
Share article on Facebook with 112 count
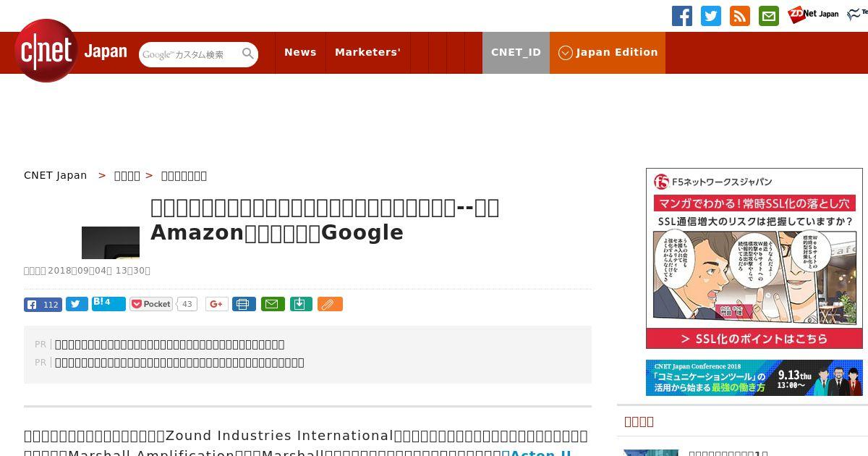(43, 305)
